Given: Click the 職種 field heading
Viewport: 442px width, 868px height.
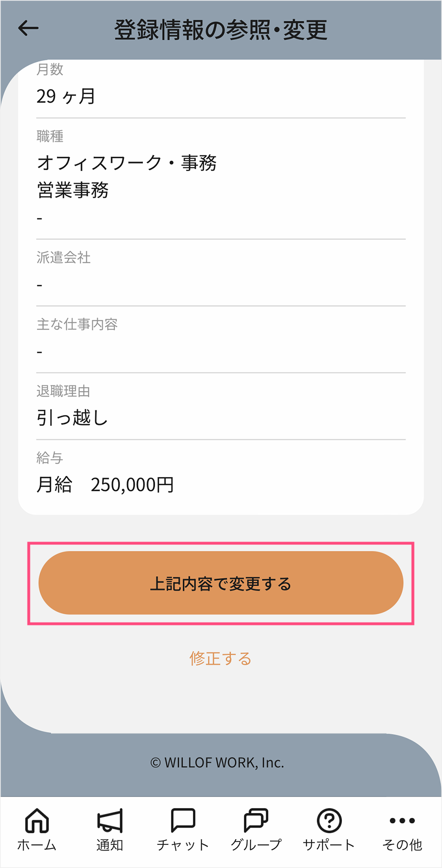Looking at the screenshot, I should click(x=50, y=136).
